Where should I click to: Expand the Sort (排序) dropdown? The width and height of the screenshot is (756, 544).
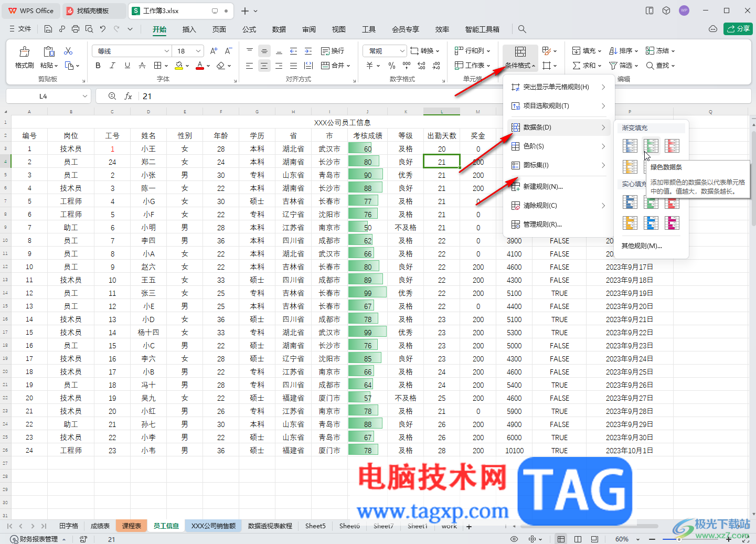[636, 51]
